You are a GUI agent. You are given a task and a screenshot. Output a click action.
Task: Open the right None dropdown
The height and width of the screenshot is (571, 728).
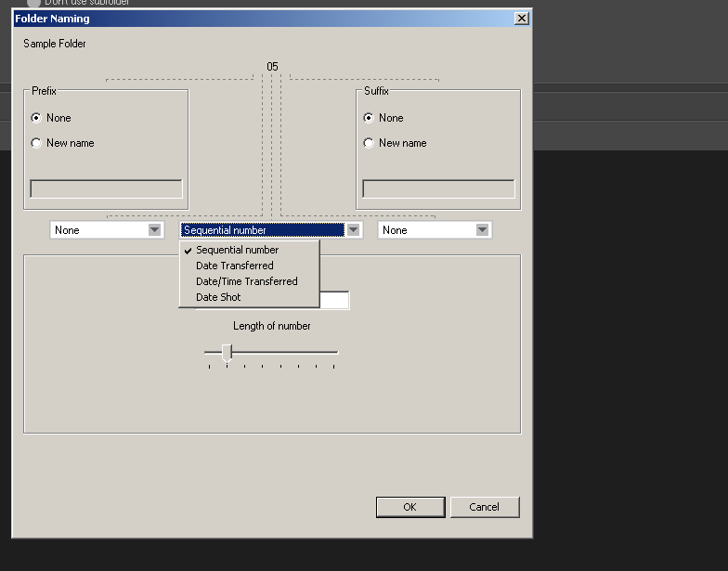435,230
